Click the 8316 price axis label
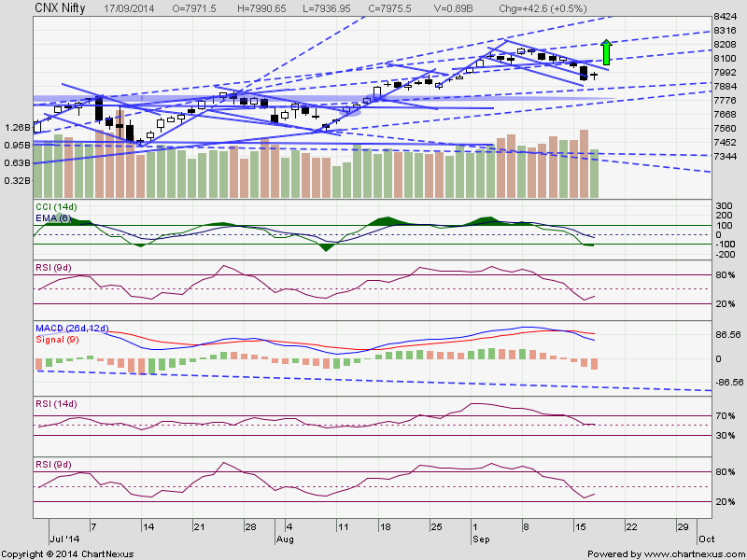This screenshot has height=560, width=747. coord(725,31)
